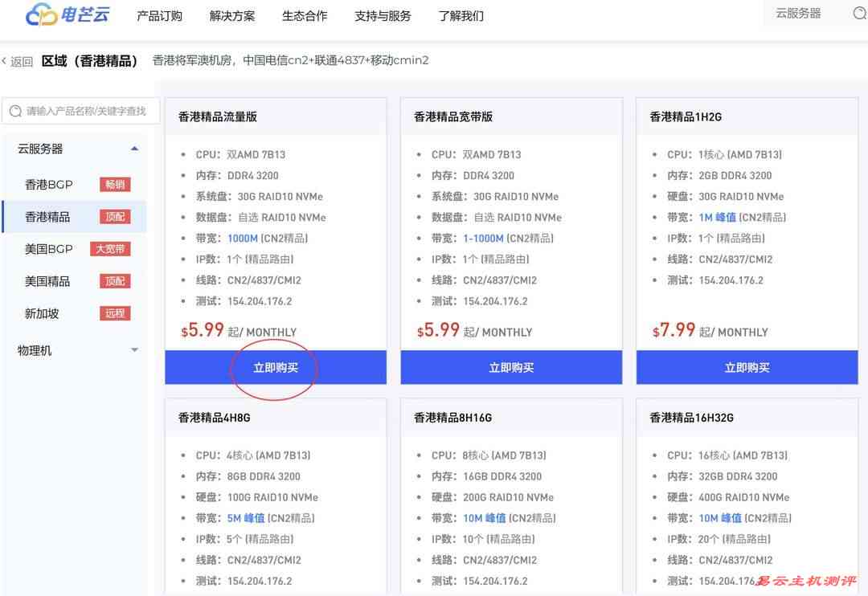868x596 pixels.
Task: Click 立即购买 for 香港精品1H2G
Action: (x=747, y=368)
